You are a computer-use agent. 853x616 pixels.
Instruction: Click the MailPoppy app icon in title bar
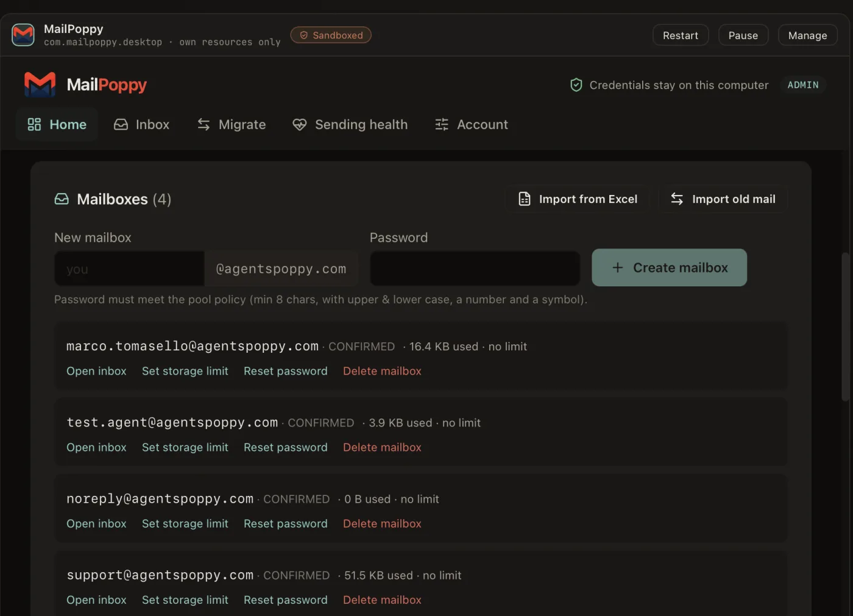[23, 35]
